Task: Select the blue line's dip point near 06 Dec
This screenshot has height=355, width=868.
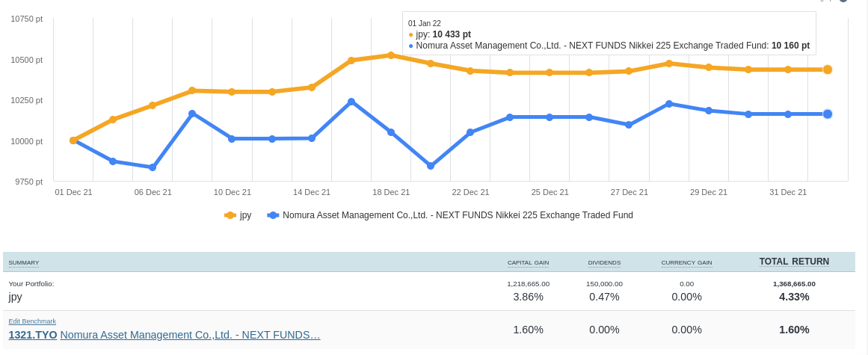Action: pyautogui.click(x=153, y=167)
